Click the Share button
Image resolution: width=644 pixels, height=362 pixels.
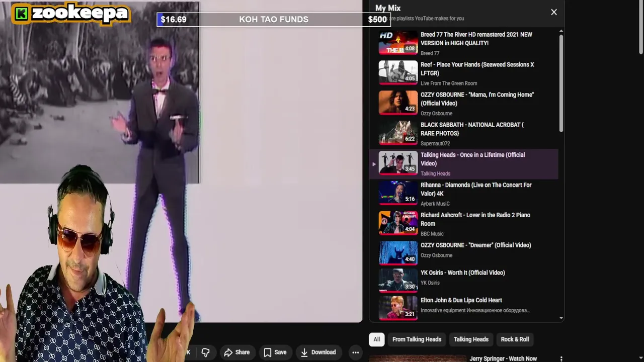click(x=236, y=352)
